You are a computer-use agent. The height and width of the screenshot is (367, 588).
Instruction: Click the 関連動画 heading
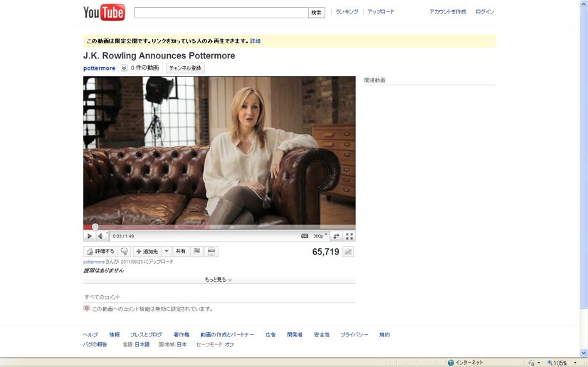click(x=374, y=80)
